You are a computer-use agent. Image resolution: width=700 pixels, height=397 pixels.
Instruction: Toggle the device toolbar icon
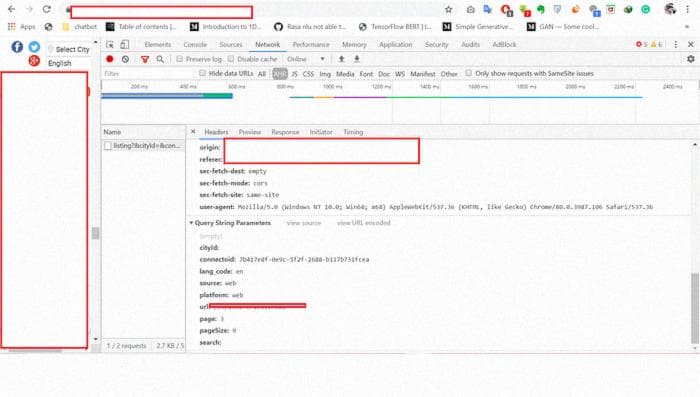tap(125, 44)
